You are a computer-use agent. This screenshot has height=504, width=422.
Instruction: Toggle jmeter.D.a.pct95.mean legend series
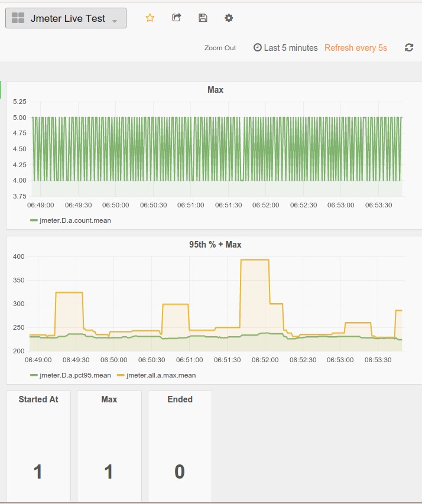point(75,375)
